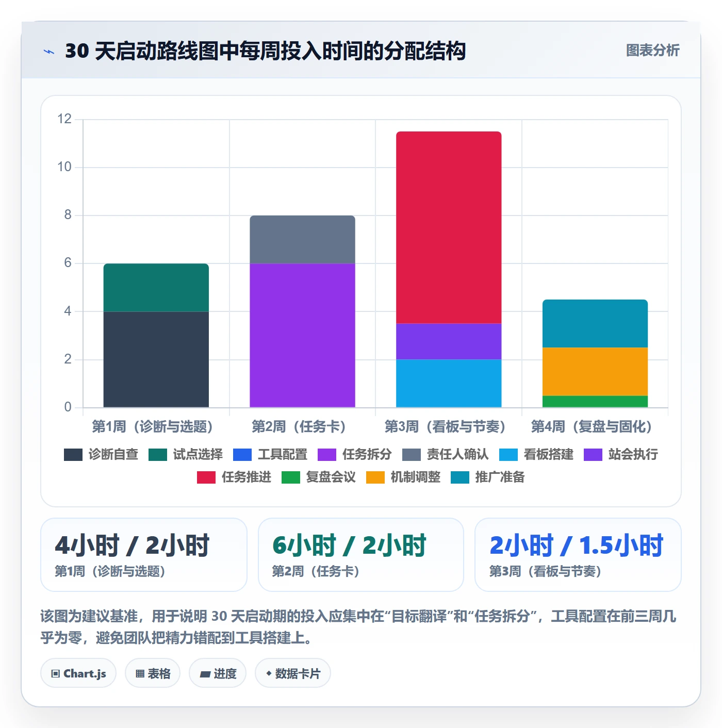Select the 第4周（复盘与固化）axis label
Image resolution: width=722 pixels, height=728 pixels.
tap(592, 427)
